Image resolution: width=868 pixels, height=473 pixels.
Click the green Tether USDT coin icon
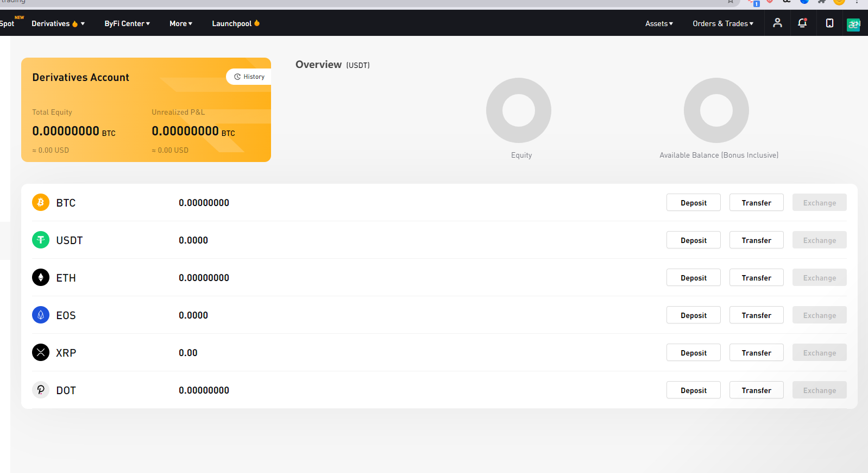[x=41, y=240]
